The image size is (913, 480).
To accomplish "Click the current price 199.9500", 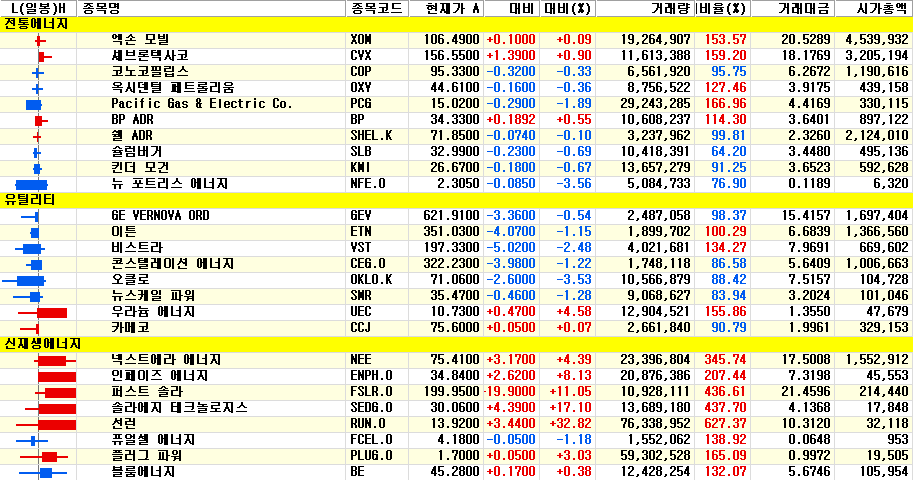I will [451, 391].
